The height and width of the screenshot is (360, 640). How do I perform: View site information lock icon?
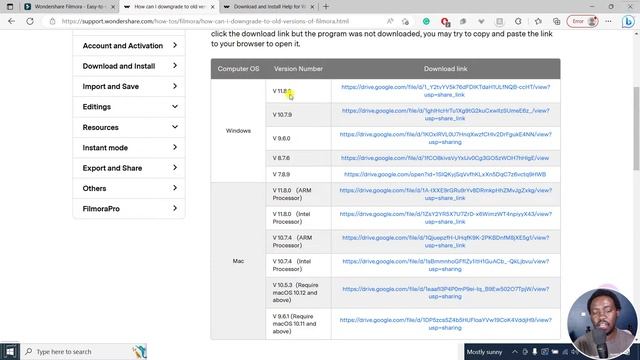click(x=52, y=21)
